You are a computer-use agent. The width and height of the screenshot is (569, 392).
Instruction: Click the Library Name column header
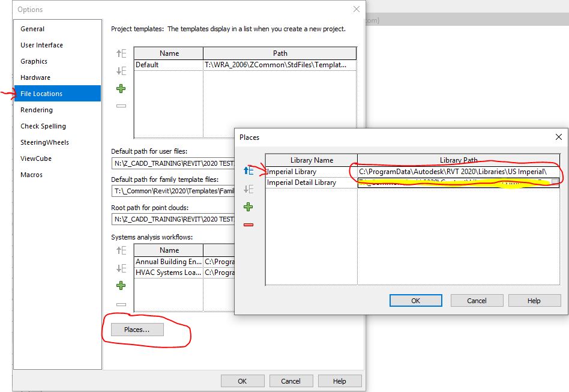click(x=312, y=160)
